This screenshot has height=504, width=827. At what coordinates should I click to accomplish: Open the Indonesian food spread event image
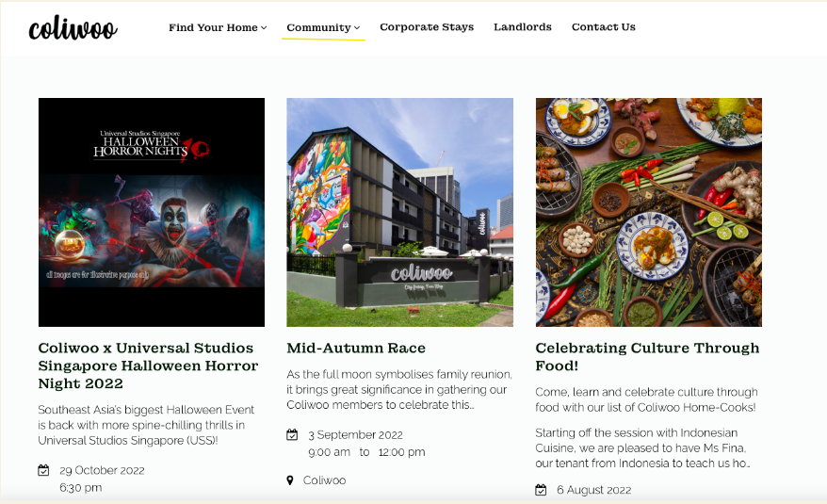click(649, 212)
